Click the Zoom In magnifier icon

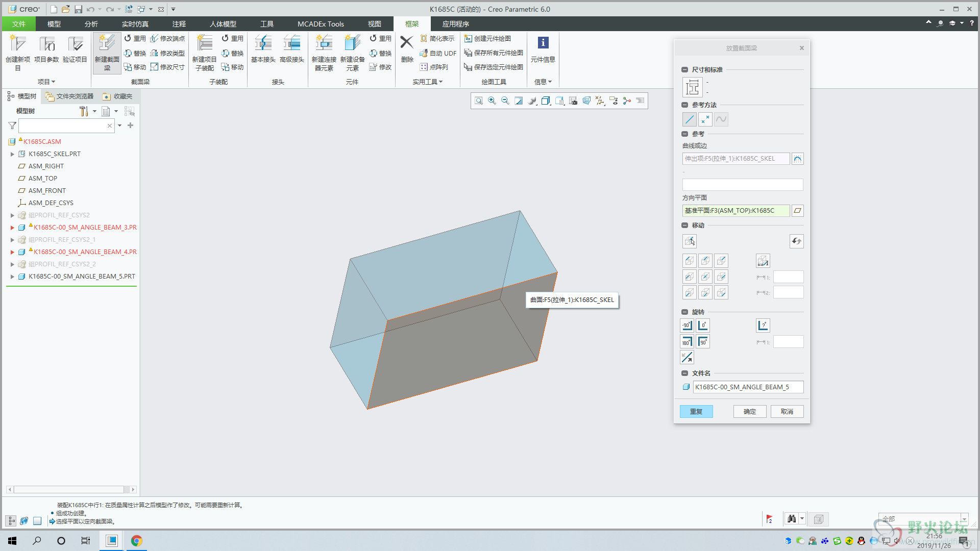point(492,101)
